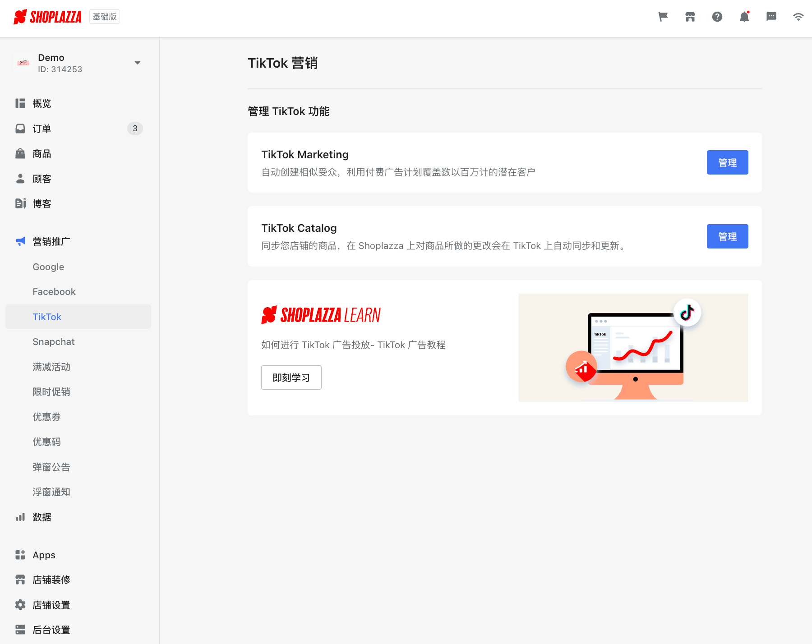
Task: Click the 概览 overview dashboard icon
Action: 20,103
